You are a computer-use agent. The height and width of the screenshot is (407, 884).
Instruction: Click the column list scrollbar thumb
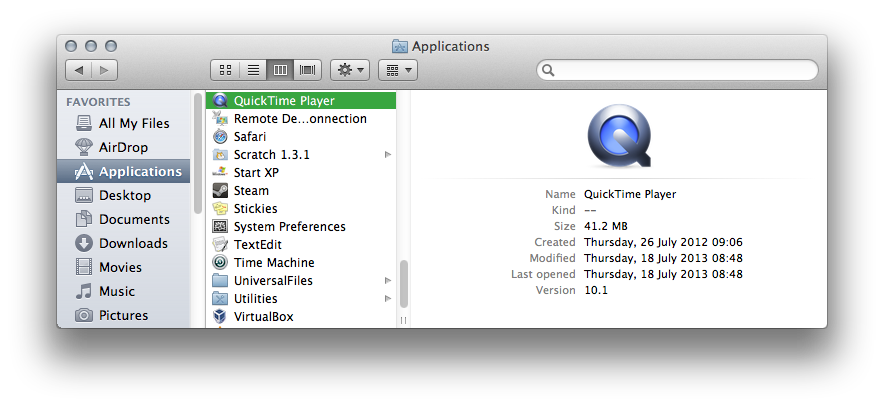coord(404,284)
